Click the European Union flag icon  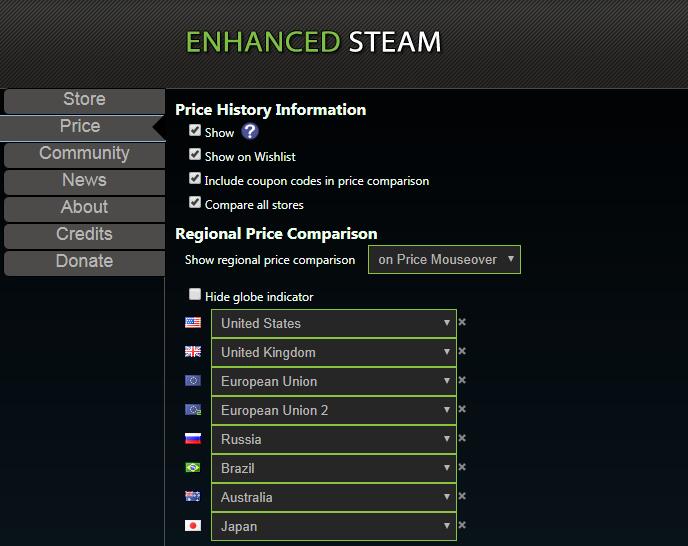click(193, 381)
